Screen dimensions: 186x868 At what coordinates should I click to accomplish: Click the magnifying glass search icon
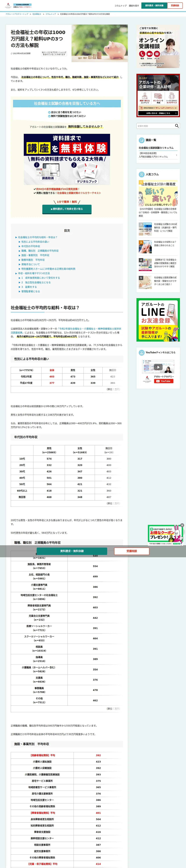[x=177, y=126]
